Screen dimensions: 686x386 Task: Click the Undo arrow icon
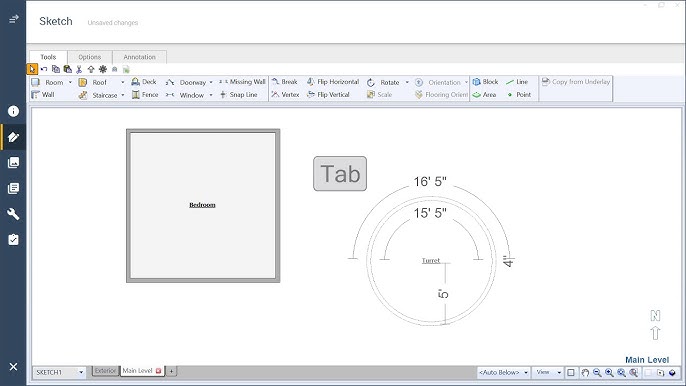tap(44, 69)
